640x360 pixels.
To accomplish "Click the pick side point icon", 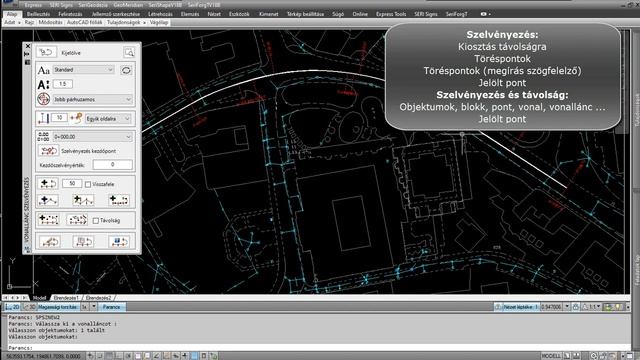I will [77, 118].
